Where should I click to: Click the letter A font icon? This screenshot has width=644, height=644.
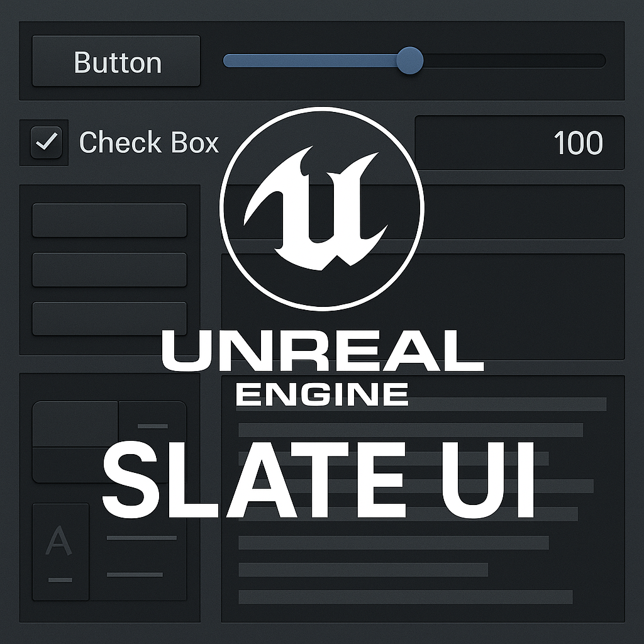(58, 541)
